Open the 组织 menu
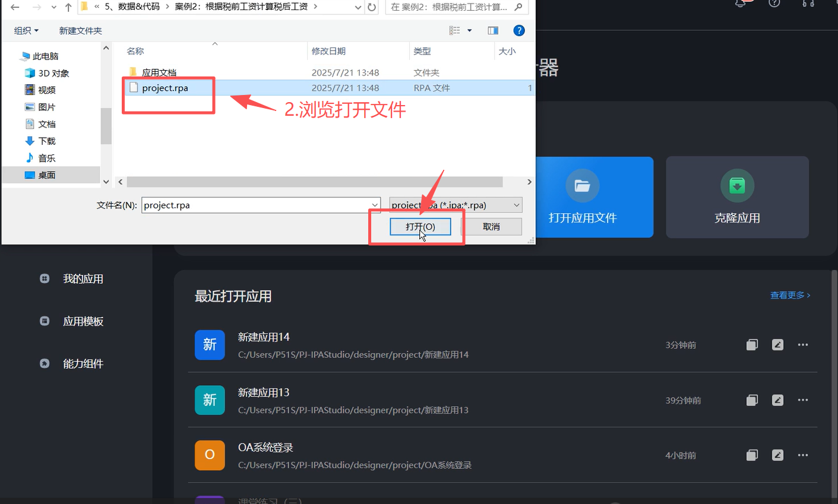Screen dimensions: 838x504 click(x=26, y=30)
